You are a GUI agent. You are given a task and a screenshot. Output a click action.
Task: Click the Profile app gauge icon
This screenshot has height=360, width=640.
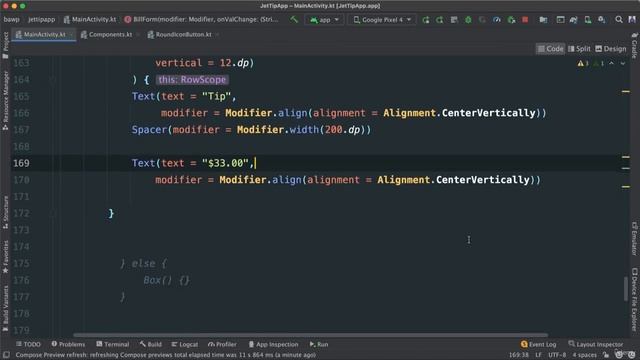pyautogui.click(x=497, y=20)
